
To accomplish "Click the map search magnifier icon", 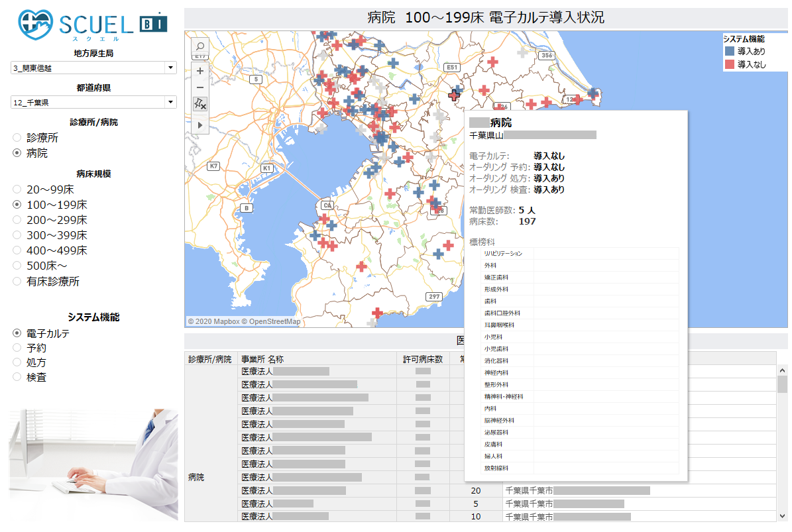I will (x=199, y=48).
